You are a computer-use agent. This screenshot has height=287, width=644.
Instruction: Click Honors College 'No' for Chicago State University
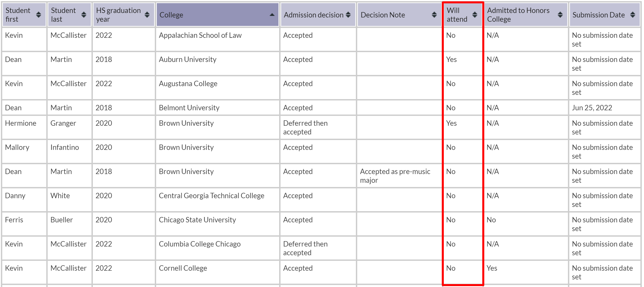pyautogui.click(x=491, y=220)
